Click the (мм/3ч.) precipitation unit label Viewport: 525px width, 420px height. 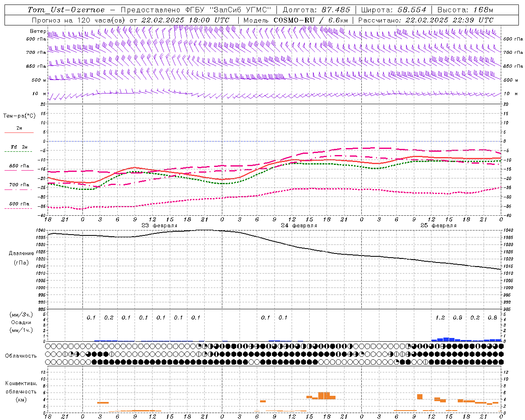tap(21, 315)
